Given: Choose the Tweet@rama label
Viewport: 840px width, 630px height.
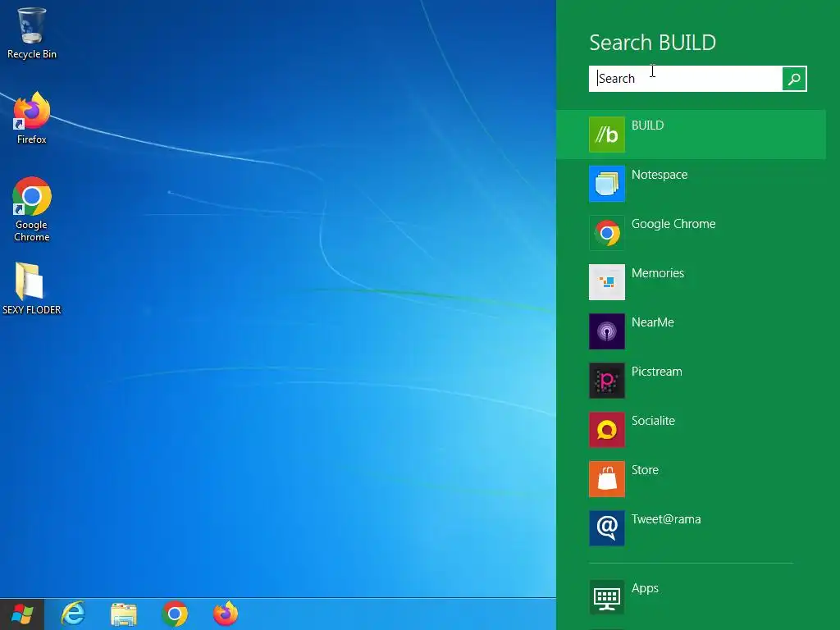Looking at the screenshot, I should [x=666, y=519].
